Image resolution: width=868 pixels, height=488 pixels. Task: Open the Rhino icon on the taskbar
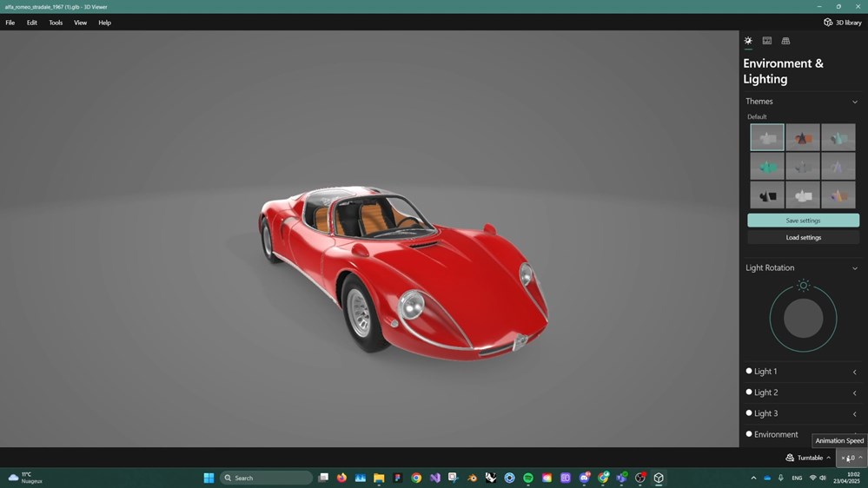click(x=490, y=478)
